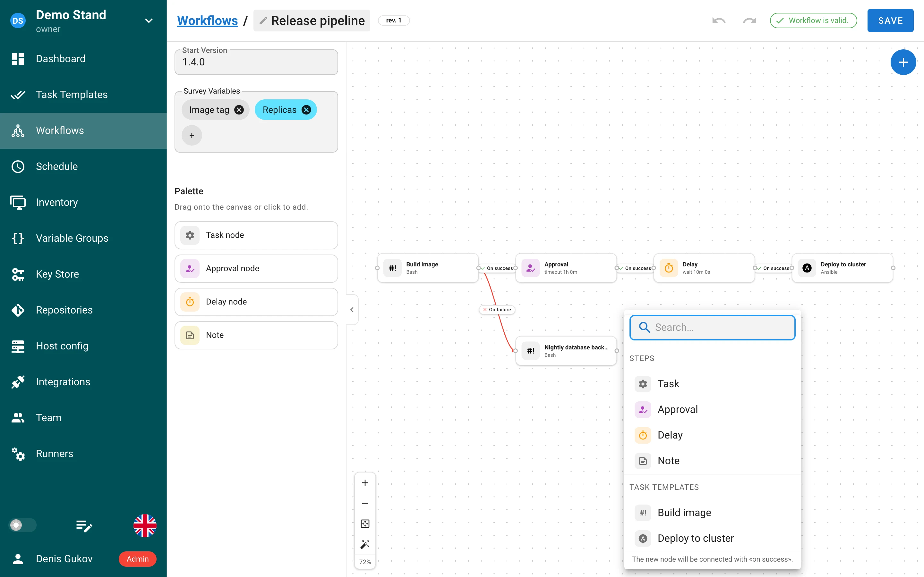Focus the node Search field
Image resolution: width=924 pixels, height=577 pixels.
coord(712,327)
